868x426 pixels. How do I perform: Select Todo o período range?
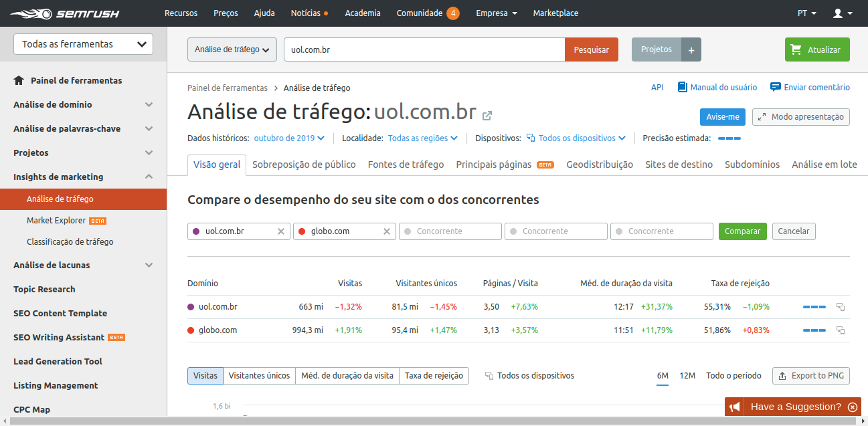[733, 376]
